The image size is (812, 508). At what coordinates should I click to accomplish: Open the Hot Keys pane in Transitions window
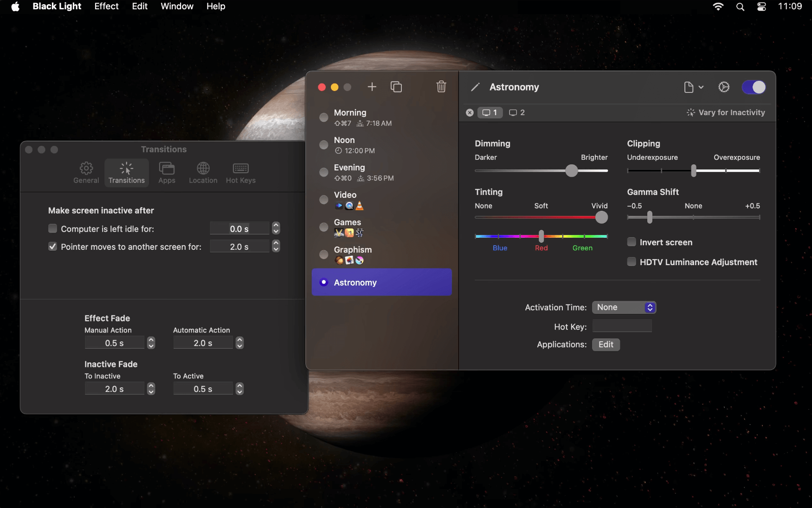[241, 172]
